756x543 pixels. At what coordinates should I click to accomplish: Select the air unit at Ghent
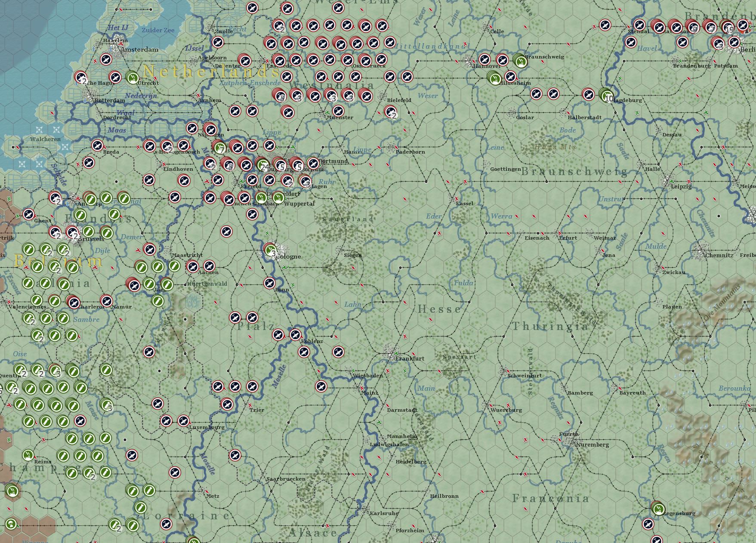pyautogui.click(x=29, y=214)
